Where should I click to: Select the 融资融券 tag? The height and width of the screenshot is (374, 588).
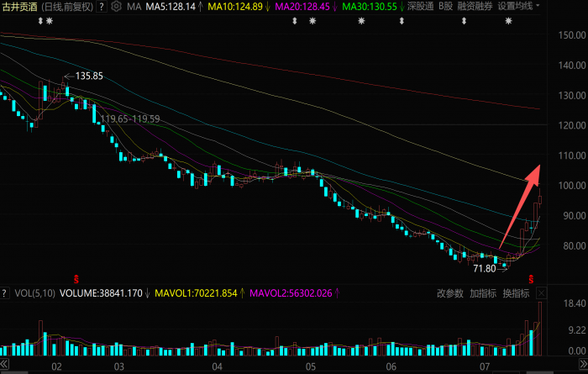[475, 6]
